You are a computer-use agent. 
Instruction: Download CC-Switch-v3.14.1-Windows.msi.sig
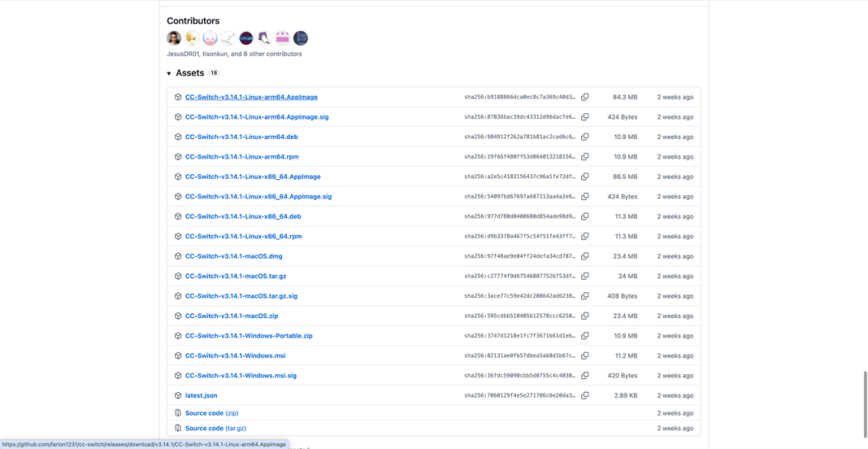pyautogui.click(x=241, y=375)
